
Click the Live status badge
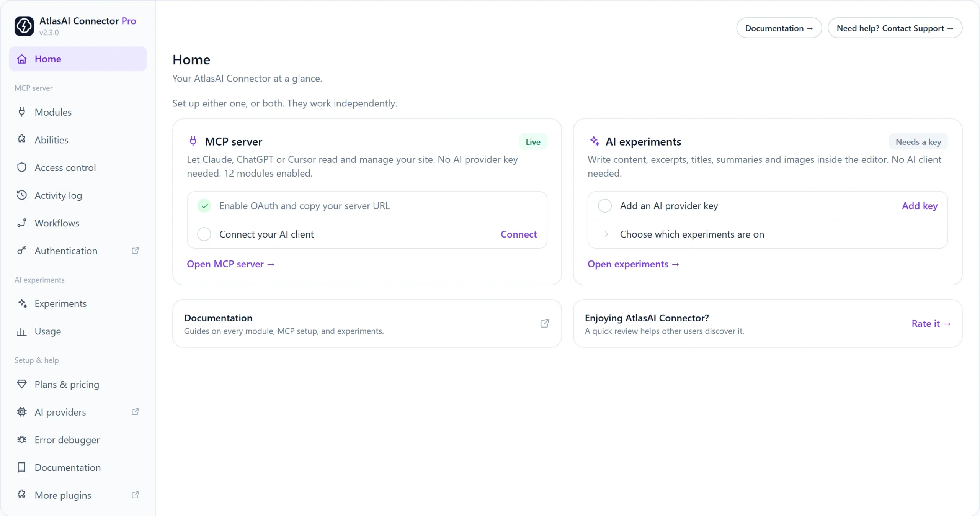533,142
